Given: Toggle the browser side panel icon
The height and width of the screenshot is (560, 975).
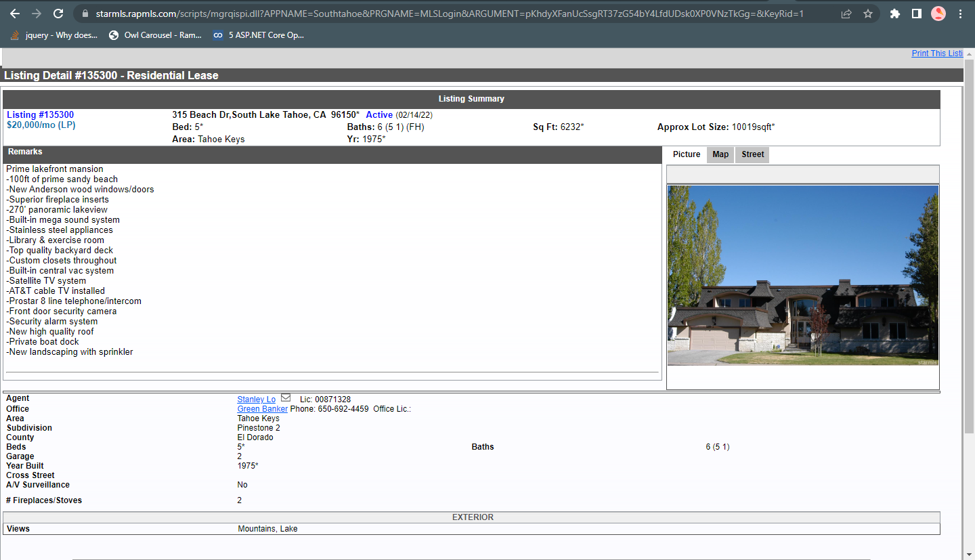Looking at the screenshot, I should coord(916,14).
